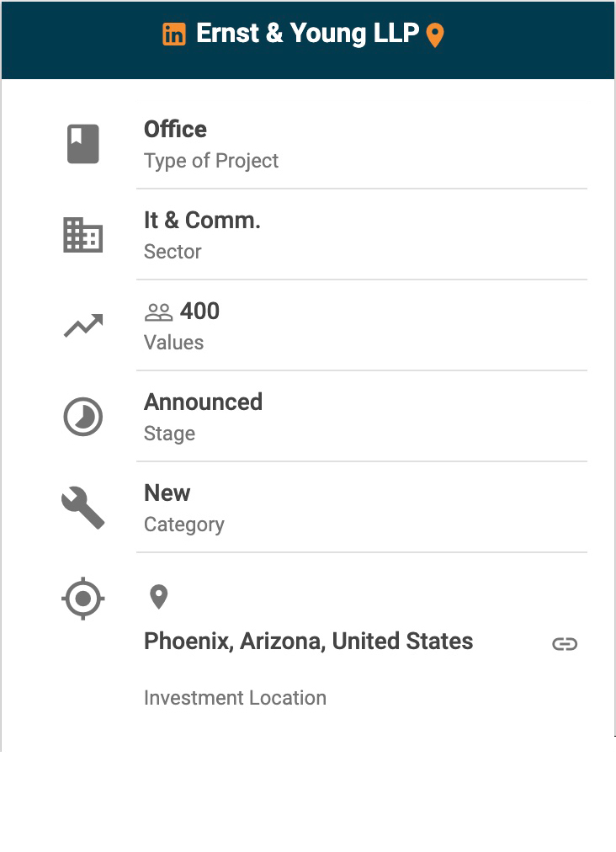Click the It & Comm. sector value
The height and width of the screenshot is (852, 616).
click(202, 221)
